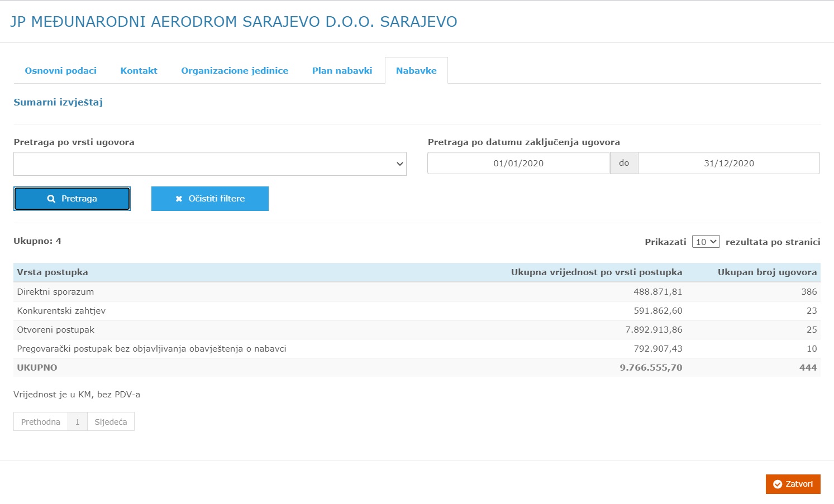
Task: Click the Vrijednost je u KM note
Action: pyautogui.click(x=77, y=395)
